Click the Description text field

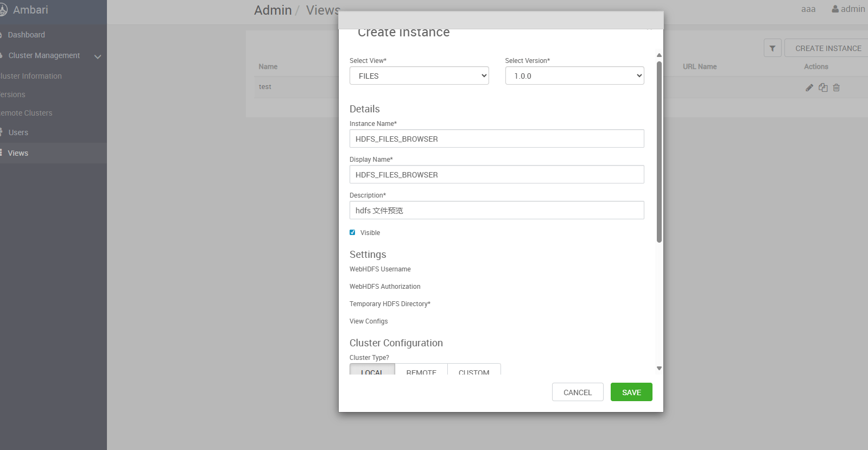(496, 211)
